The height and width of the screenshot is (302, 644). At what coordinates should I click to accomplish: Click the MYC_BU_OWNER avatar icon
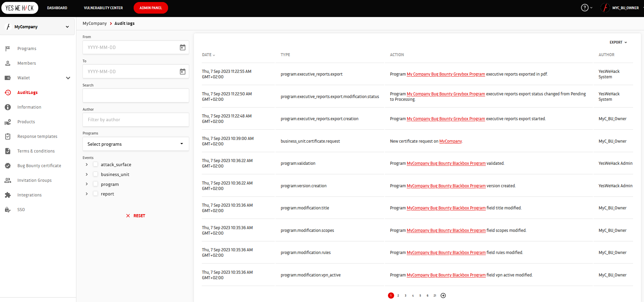point(605,8)
